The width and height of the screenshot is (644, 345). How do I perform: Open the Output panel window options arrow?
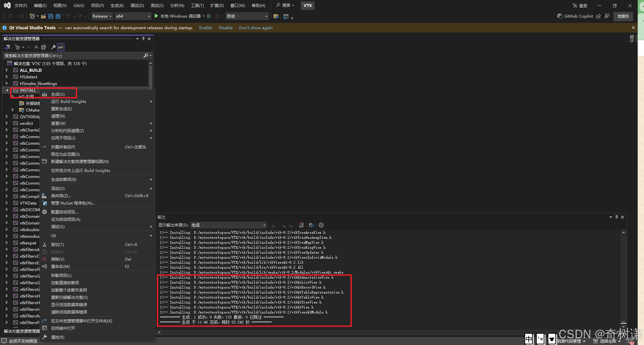click(x=610, y=217)
